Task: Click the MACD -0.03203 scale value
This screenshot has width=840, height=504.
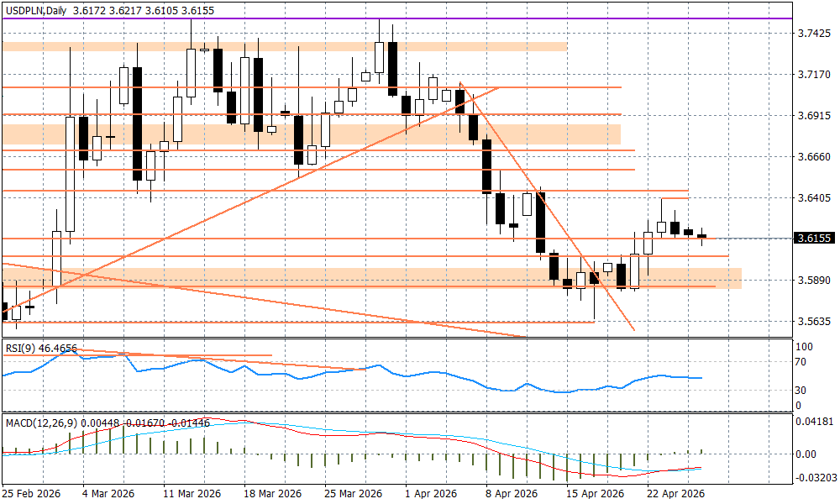Action: (x=815, y=477)
